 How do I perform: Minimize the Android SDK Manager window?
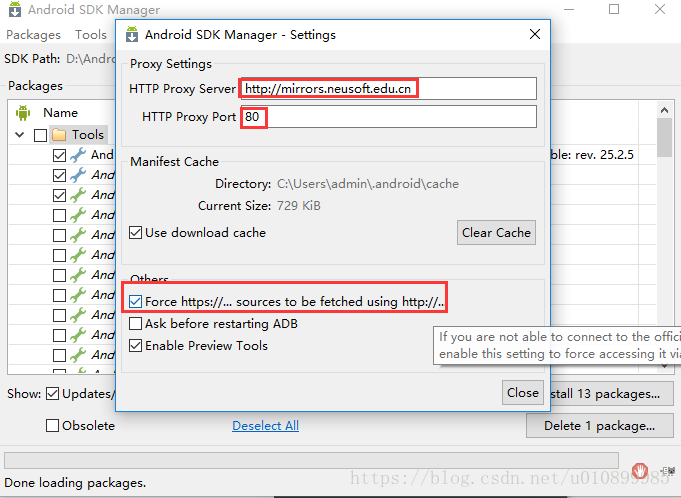(x=569, y=9)
